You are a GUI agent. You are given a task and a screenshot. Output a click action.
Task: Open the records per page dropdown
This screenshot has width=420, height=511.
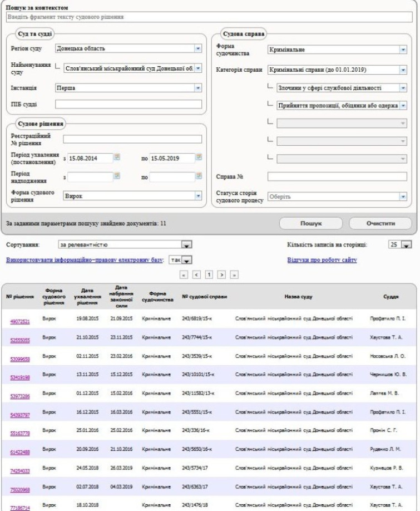click(405, 245)
